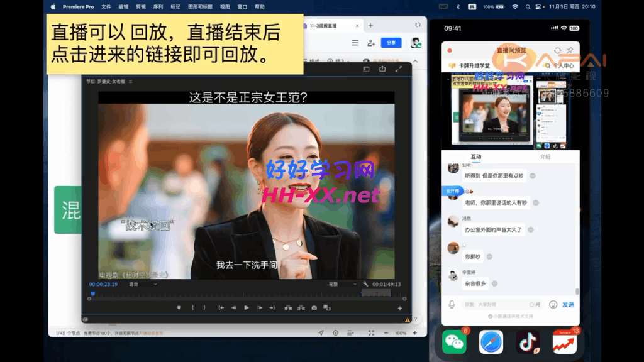Step back one frame
644x362 pixels.
[234, 308]
